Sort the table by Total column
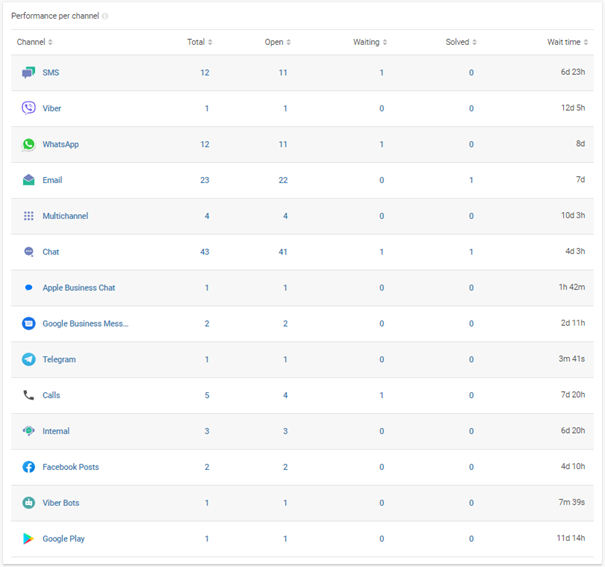The image size is (605, 567). [199, 42]
